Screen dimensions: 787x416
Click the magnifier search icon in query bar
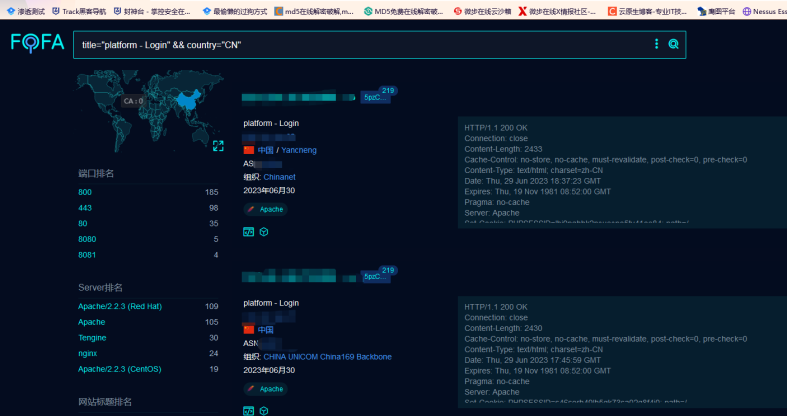pyautogui.click(x=673, y=44)
